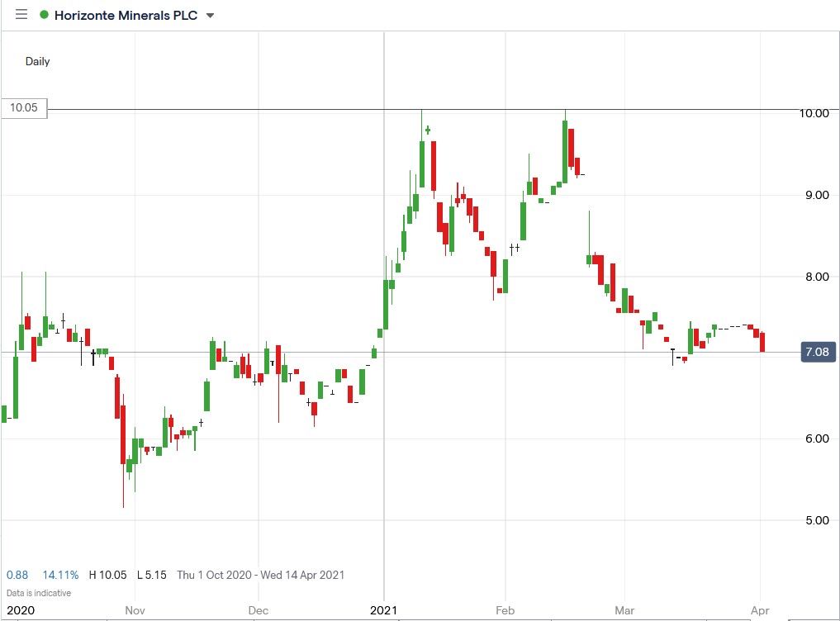Click the 2021 marker on the time axis
This screenshot has width=840, height=621.
click(383, 611)
